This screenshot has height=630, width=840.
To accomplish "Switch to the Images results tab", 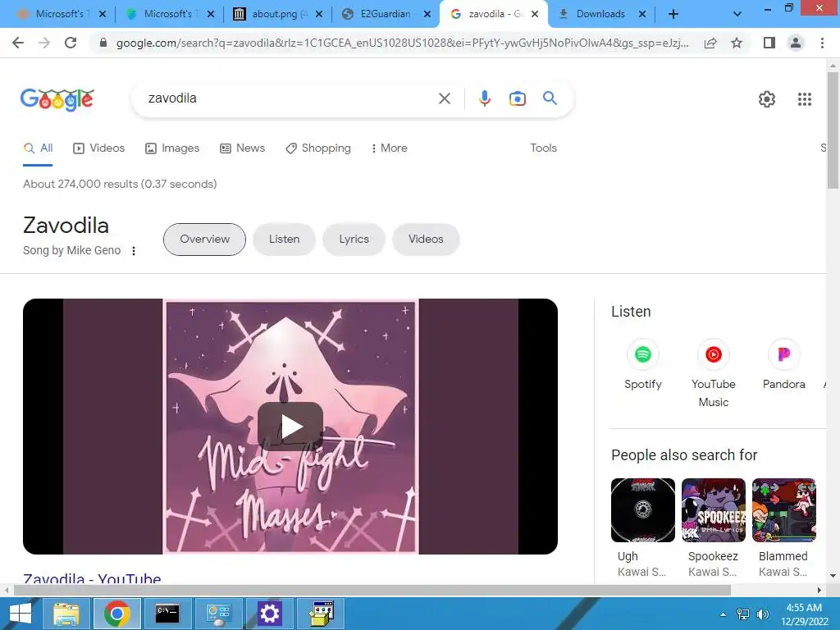I will pyautogui.click(x=172, y=148).
